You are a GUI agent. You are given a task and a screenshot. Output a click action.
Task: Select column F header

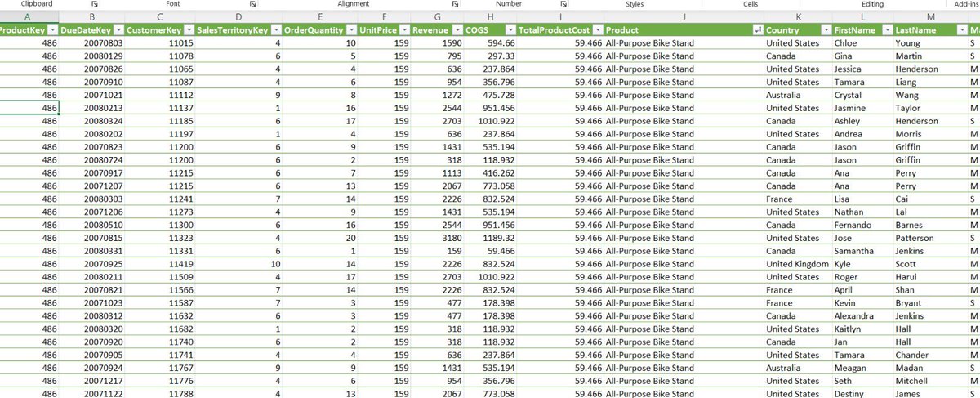coord(384,16)
